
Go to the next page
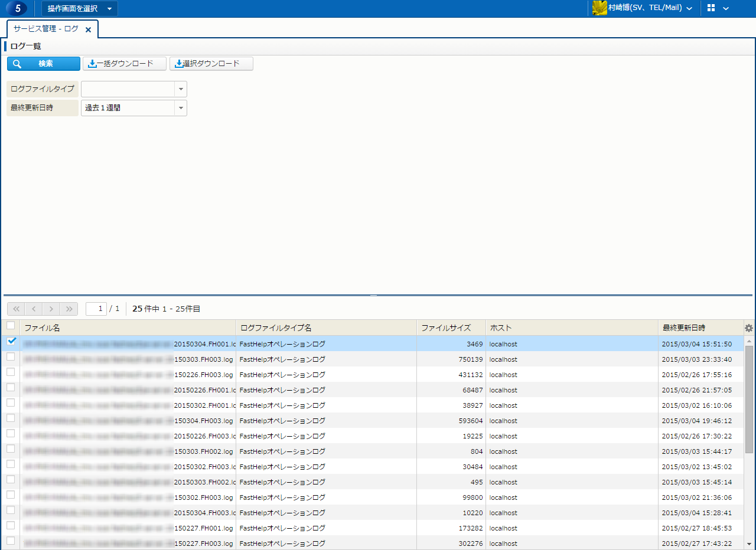(51, 309)
